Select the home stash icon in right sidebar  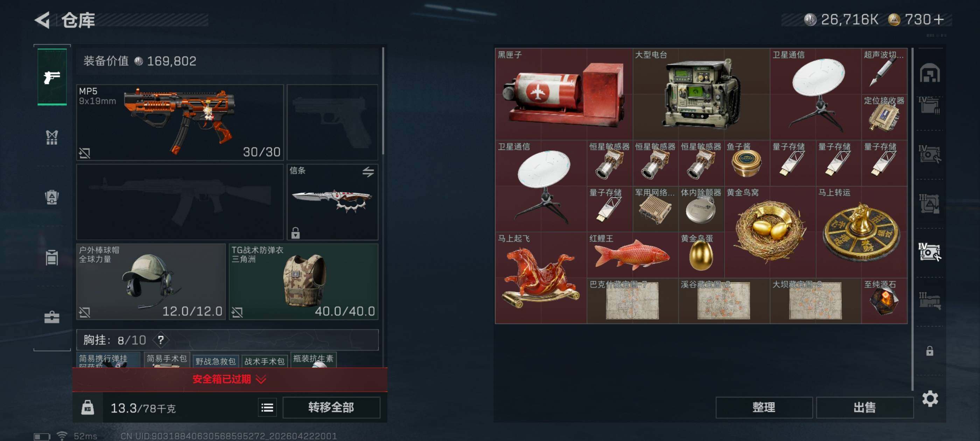pos(930,73)
